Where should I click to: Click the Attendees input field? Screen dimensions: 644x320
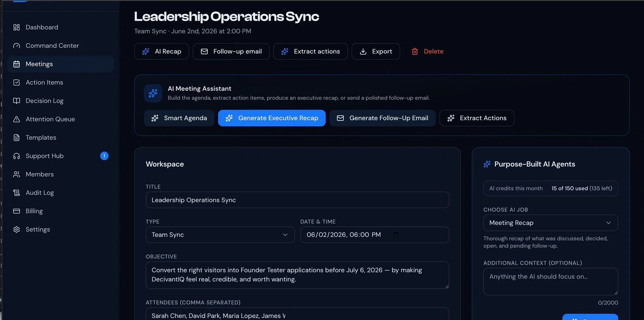(297, 314)
